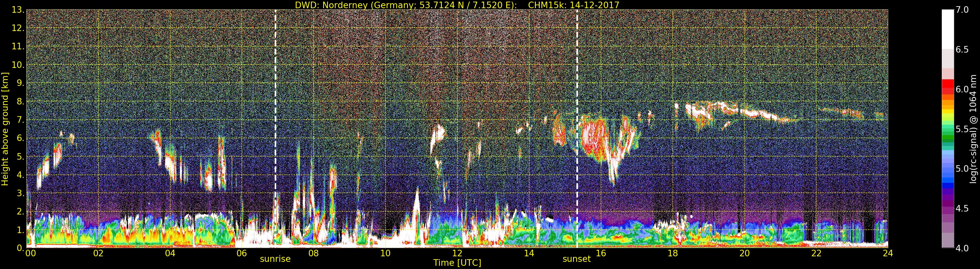This screenshot has height=269, width=980.
Task: Click the dashed white sunset line in the plot
Action: [x=577, y=129]
